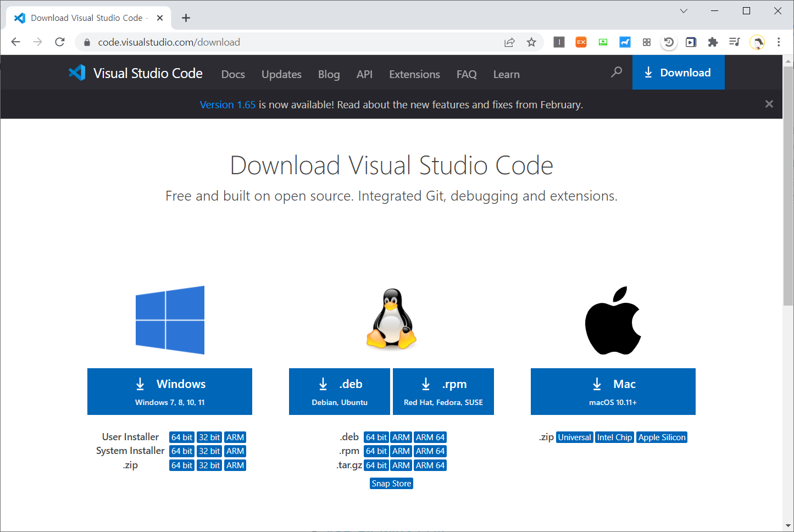Select Windows .zip 64 bit
This screenshot has width=794, height=532.
pos(182,465)
